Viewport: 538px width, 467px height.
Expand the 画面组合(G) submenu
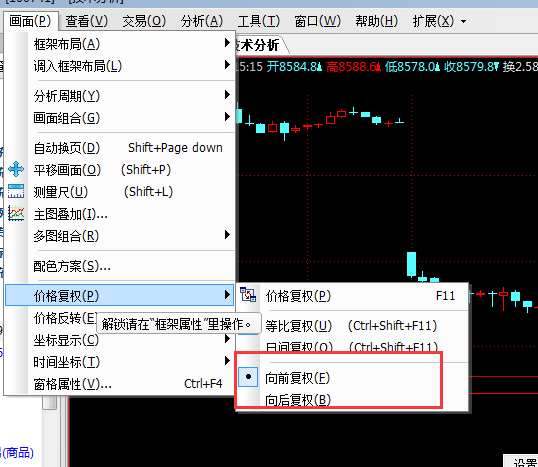119,118
